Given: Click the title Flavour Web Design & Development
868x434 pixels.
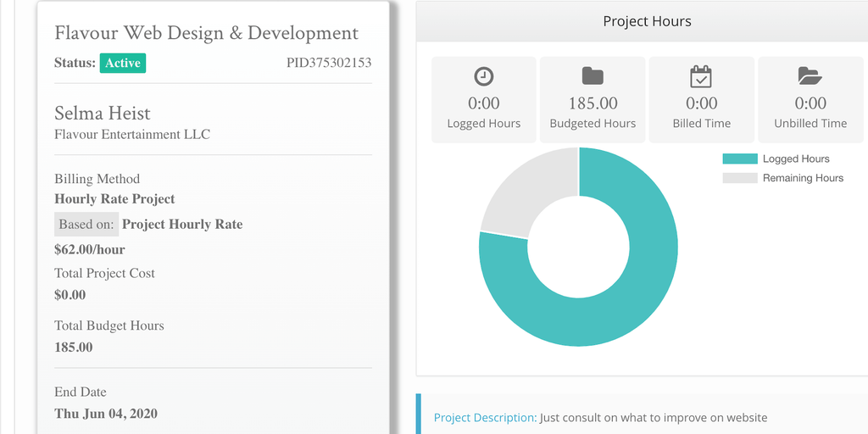Looking at the screenshot, I should pos(207,33).
